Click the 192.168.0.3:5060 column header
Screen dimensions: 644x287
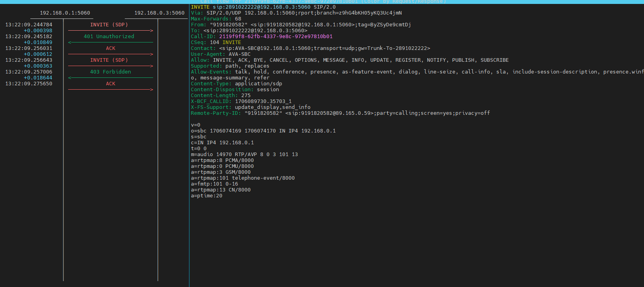[x=159, y=13]
